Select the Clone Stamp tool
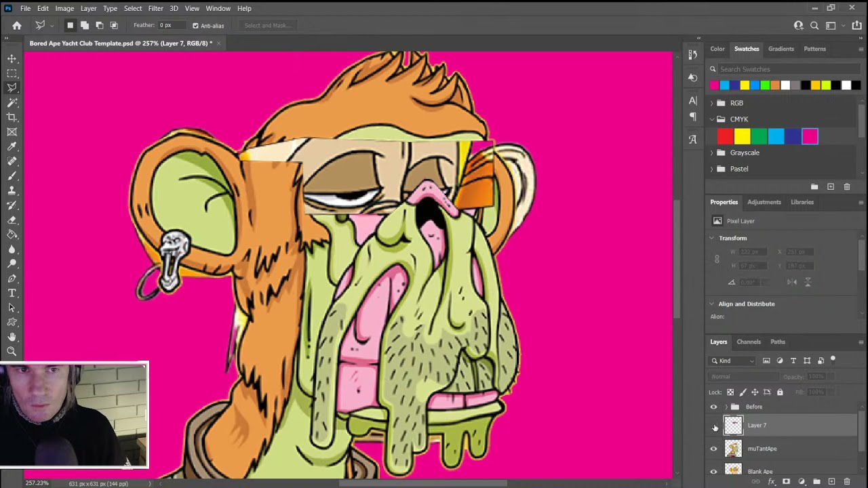 pyautogui.click(x=12, y=190)
